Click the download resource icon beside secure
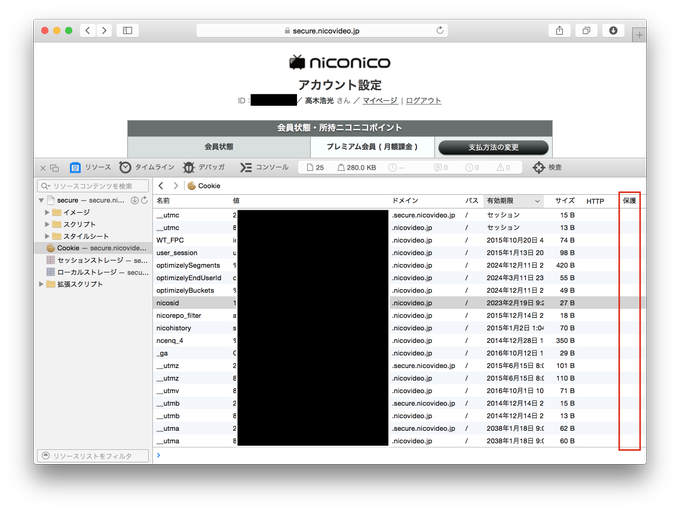The width and height of the screenshot is (680, 512). tap(135, 200)
